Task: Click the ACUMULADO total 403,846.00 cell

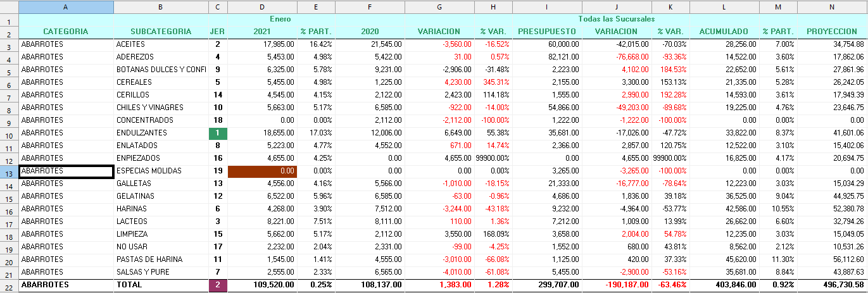Action: (x=724, y=285)
